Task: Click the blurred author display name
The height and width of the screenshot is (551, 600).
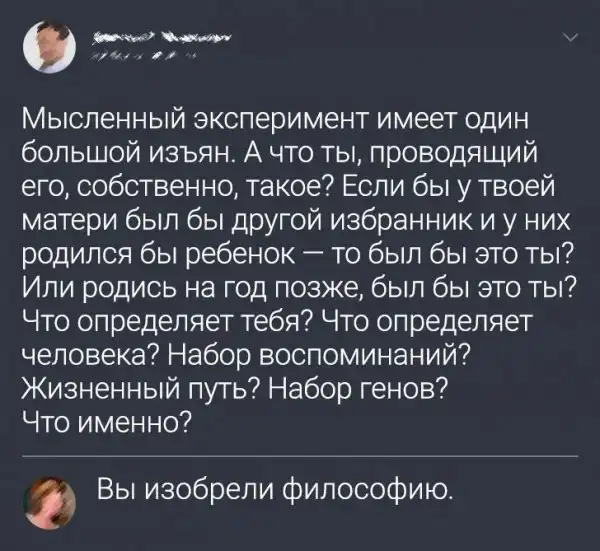Action: click(x=160, y=39)
